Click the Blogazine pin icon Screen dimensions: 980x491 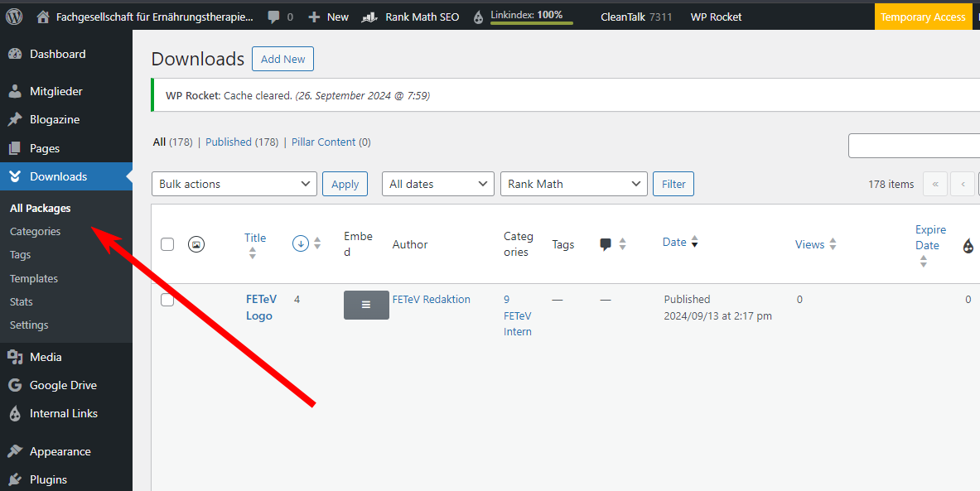click(15, 119)
